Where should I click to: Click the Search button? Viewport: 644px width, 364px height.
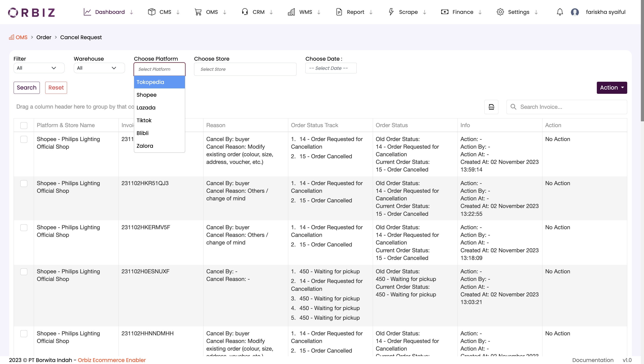27,88
